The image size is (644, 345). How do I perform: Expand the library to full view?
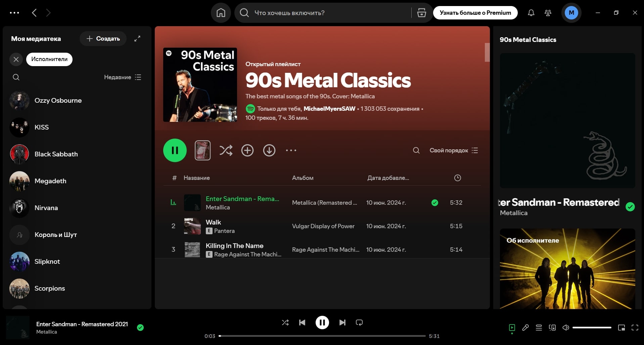point(137,39)
